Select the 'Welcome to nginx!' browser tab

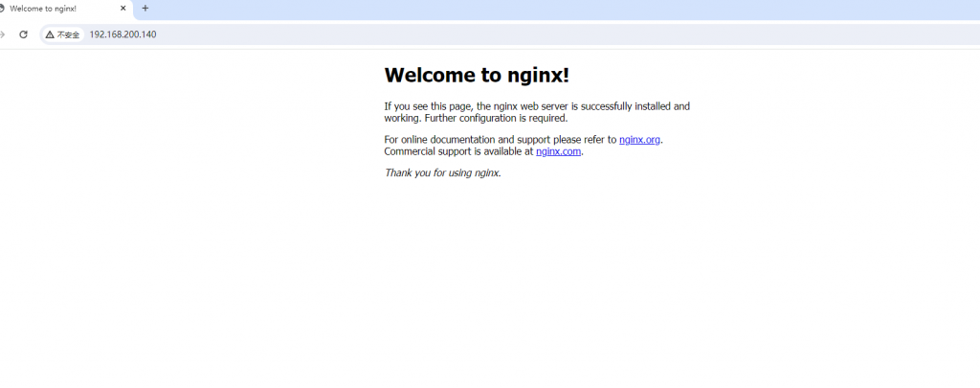tap(64, 10)
